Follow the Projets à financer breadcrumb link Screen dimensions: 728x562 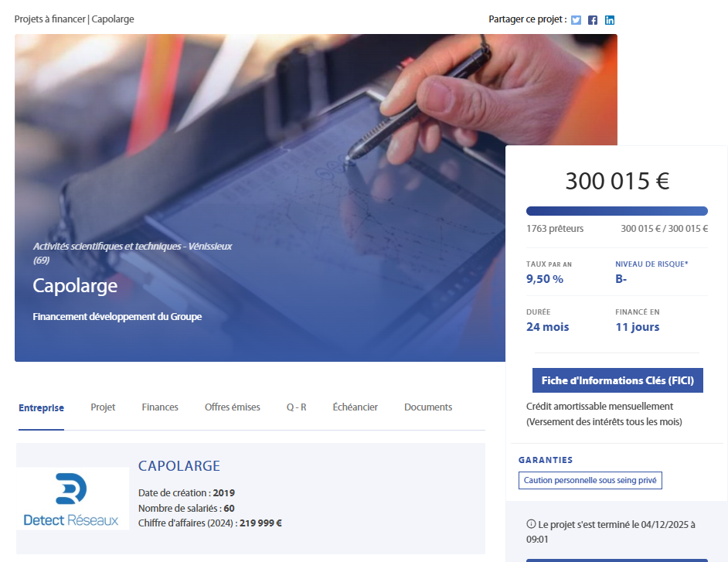pyautogui.click(x=49, y=19)
